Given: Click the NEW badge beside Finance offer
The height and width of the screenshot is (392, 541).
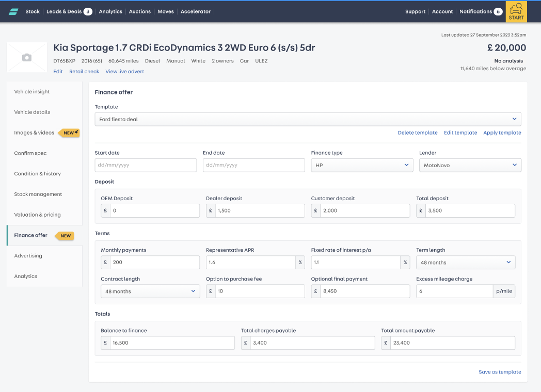Looking at the screenshot, I should (x=65, y=236).
